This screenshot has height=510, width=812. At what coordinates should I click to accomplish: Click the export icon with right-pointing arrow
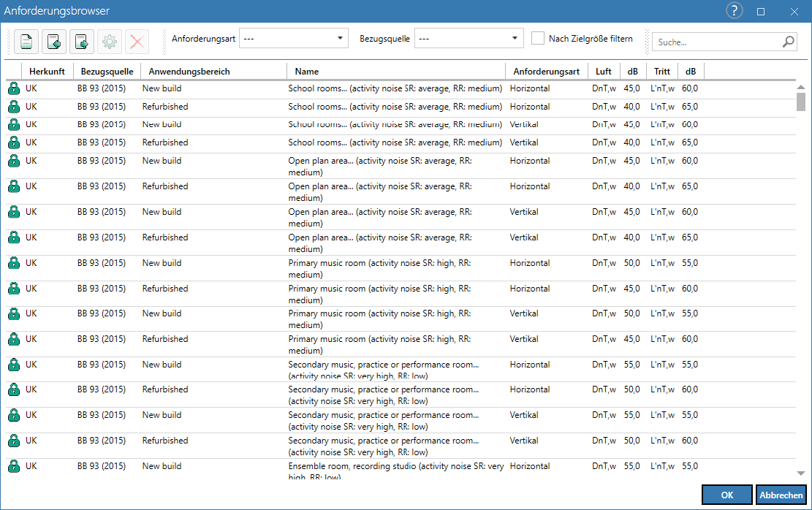(82, 42)
